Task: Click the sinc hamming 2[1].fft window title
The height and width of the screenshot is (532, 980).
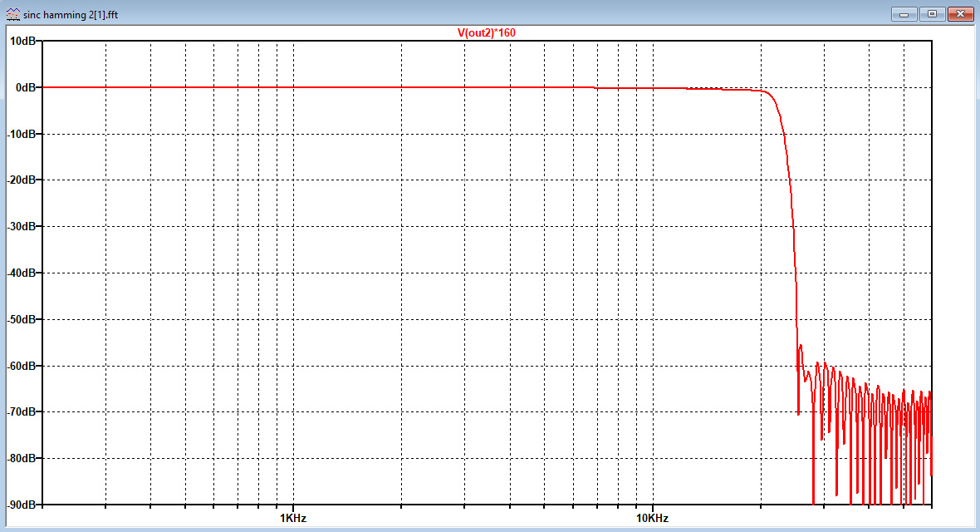Action: click(x=71, y=14)
